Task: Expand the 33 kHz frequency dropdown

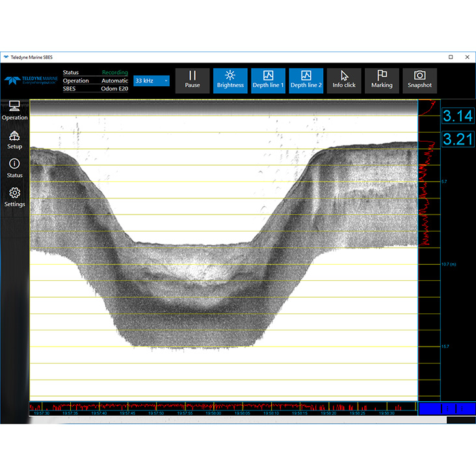Action: [x=151, y=81]
